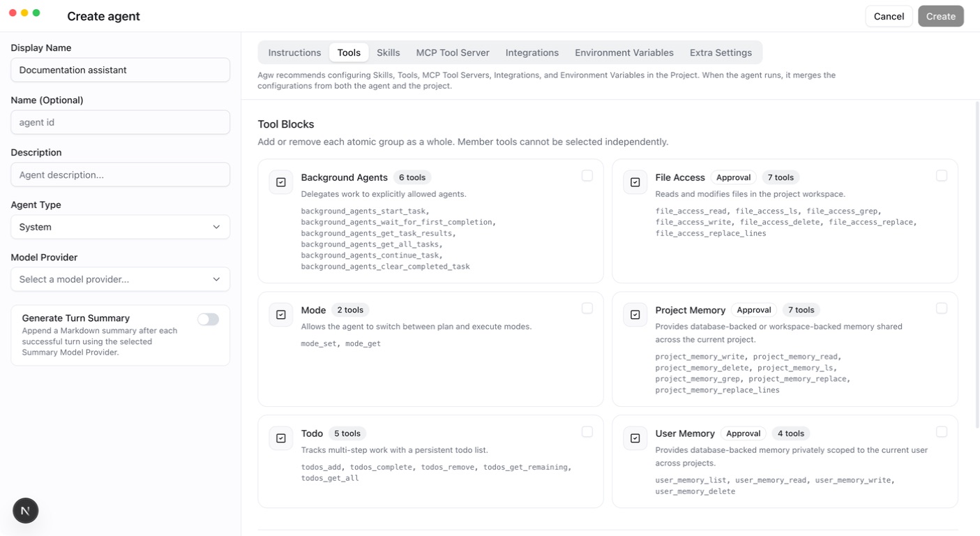
Task: Click the user_memory_delete text
Action: click(x=695, y=491)
